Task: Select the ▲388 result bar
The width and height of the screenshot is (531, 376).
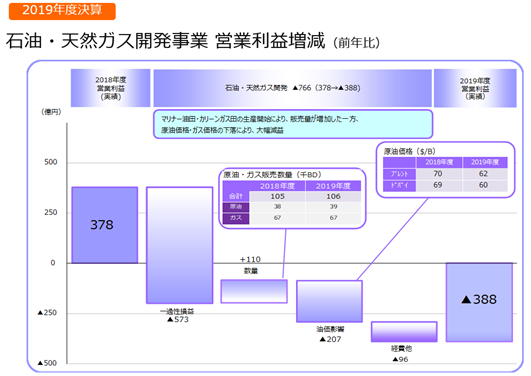Action: (479, 302)
